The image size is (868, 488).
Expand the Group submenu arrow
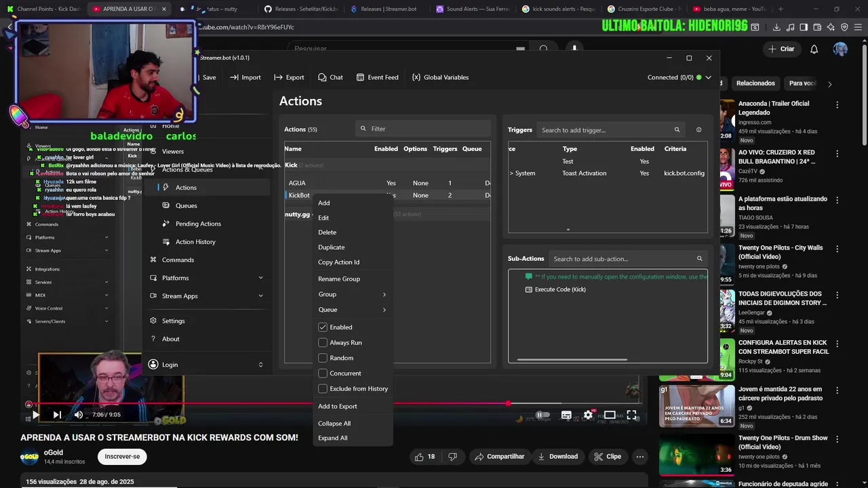[384, 295]
